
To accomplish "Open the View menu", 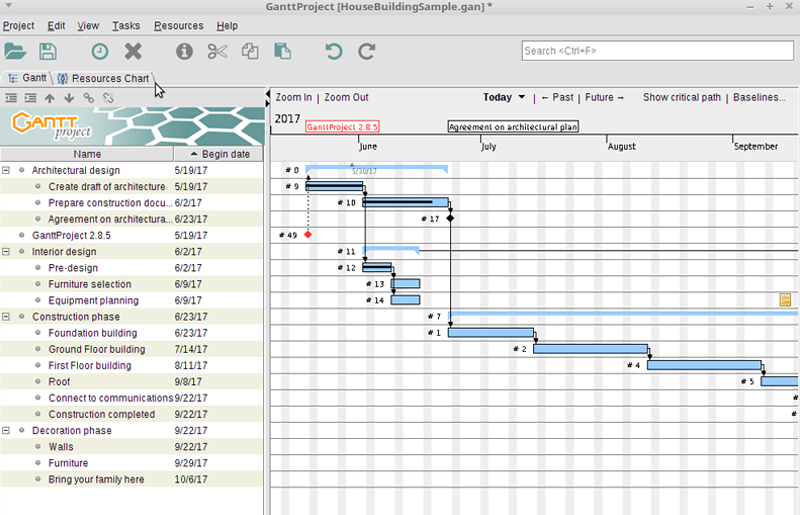I will 88,26.
